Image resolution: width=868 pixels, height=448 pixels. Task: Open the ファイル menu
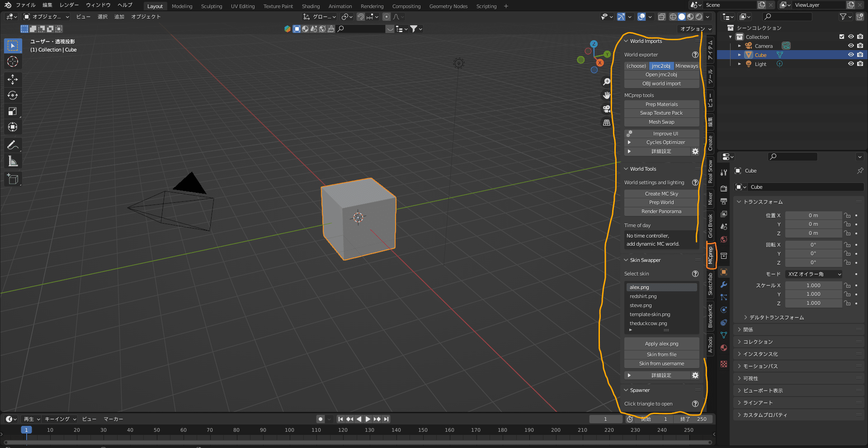coord(25,5)
